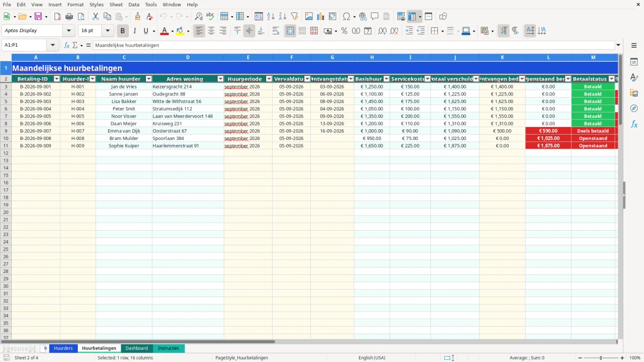Toggle Underline formatting
644x362 pixels.
[x=145, y=31]
